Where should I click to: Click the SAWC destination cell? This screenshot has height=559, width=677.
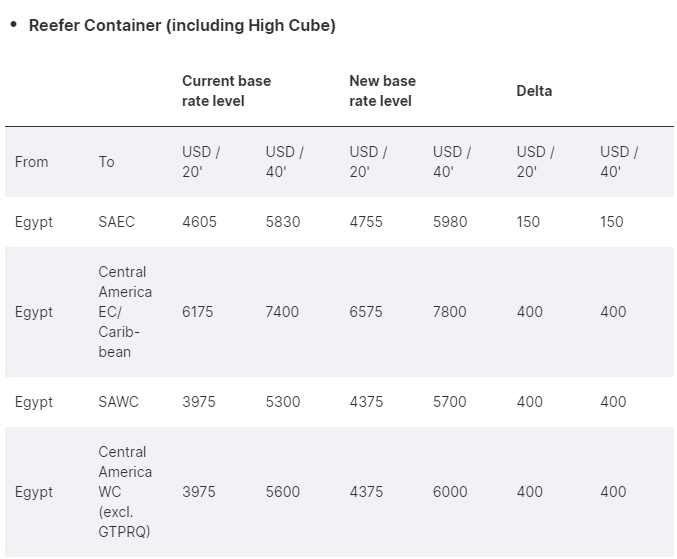click(x=118, y=402)
